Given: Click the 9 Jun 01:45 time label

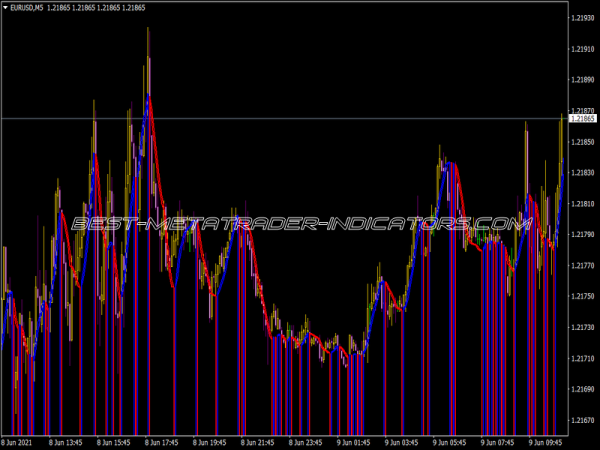Looking at the screenshot, I should point(353,440).
